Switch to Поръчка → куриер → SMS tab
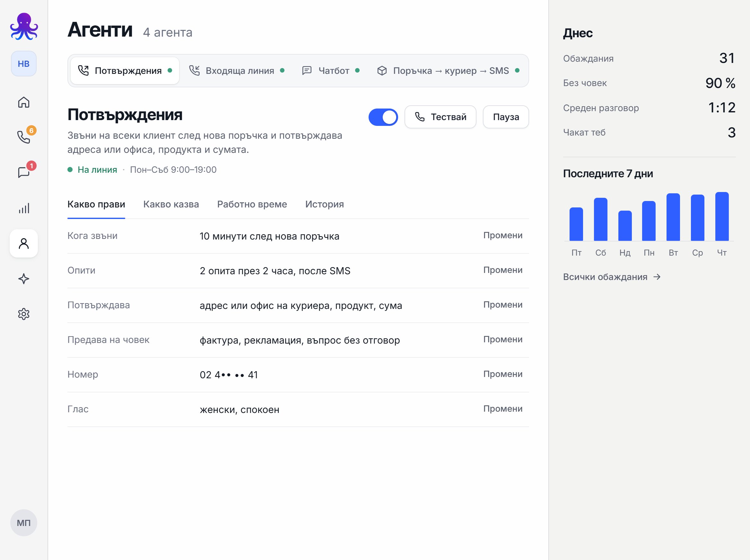The height and width of the screenshot is (560, 750). 448,71
